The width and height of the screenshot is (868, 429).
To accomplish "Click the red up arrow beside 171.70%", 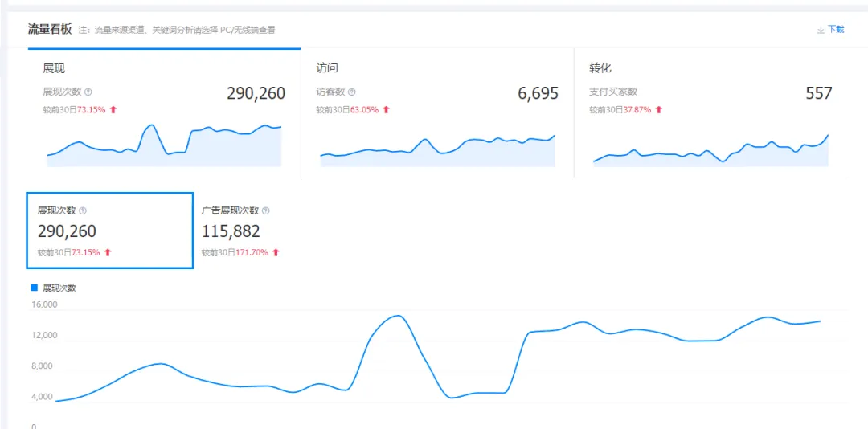I will [x=276, y=252].
